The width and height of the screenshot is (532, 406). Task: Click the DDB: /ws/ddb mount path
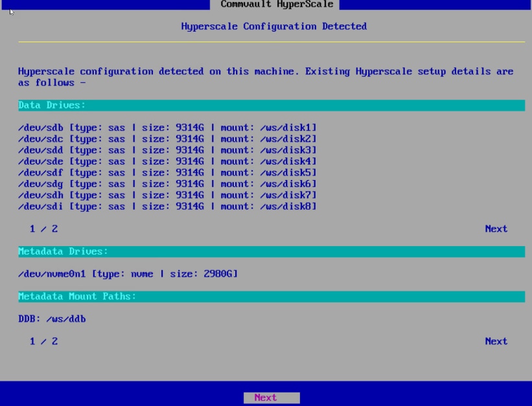click(52, 319)
